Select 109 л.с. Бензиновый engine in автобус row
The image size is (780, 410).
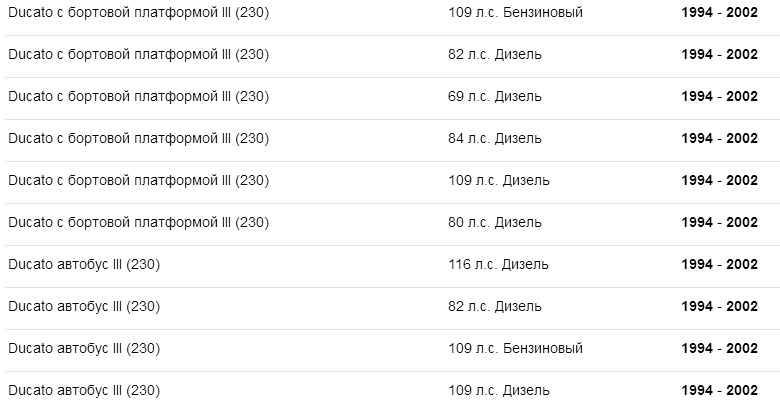pos(515,349)
